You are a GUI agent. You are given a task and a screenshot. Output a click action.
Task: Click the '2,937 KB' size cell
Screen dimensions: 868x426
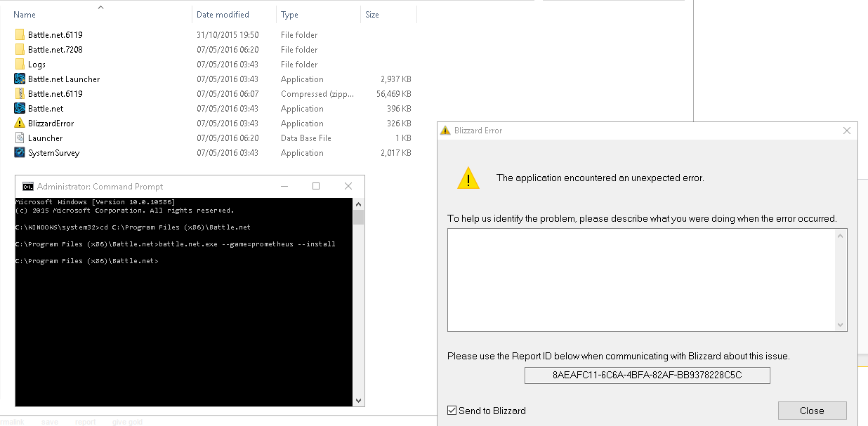click(396, 79)
